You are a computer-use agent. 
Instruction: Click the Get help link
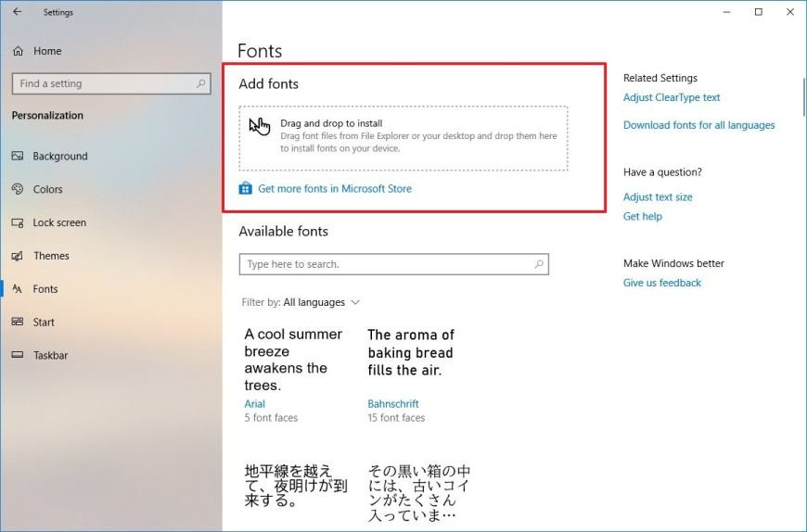click(x=643, y=216)
